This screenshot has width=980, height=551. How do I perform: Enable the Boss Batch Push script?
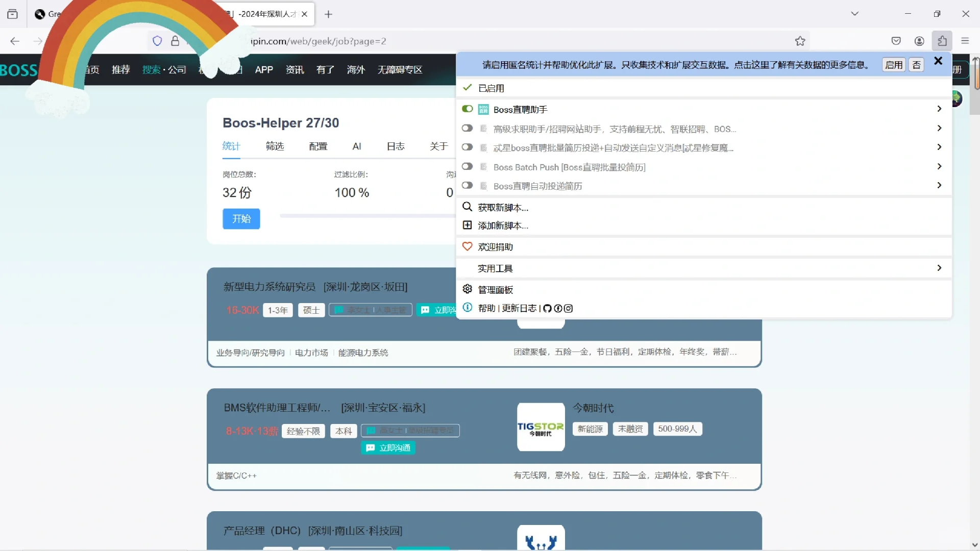point(467,166)
